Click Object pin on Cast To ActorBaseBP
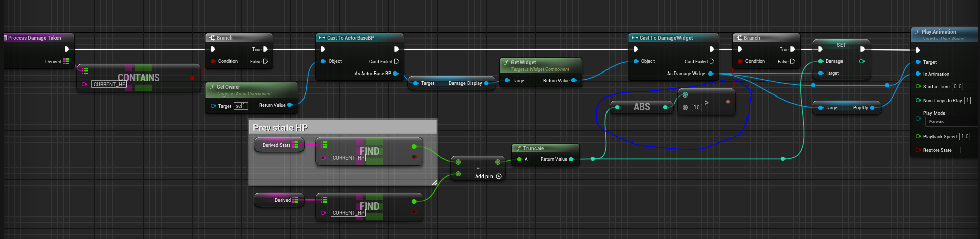The height and width of the screenshot is (239, 980). 323,61
